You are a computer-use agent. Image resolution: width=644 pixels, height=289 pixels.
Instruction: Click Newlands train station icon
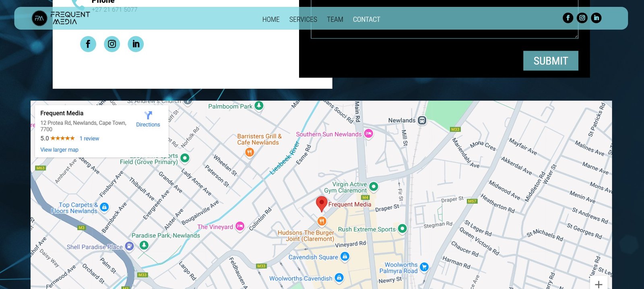[x=422, y=120]
